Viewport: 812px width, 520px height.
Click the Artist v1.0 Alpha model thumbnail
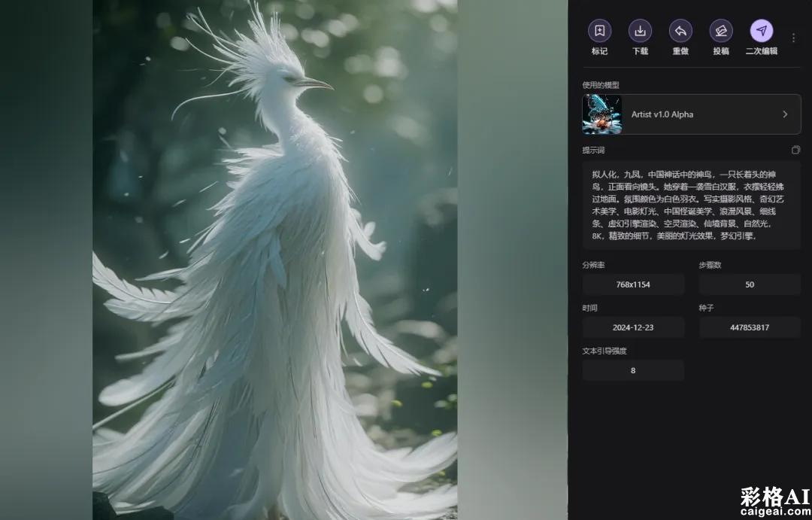(x=602, y=114)
